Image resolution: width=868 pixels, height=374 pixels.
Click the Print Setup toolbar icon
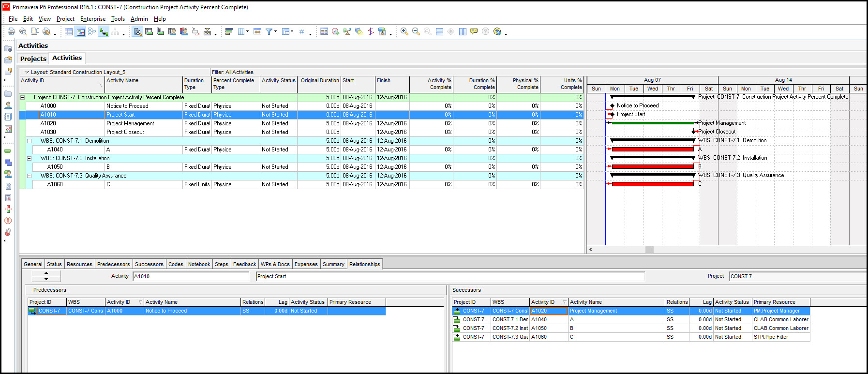[x=46, y=31]
